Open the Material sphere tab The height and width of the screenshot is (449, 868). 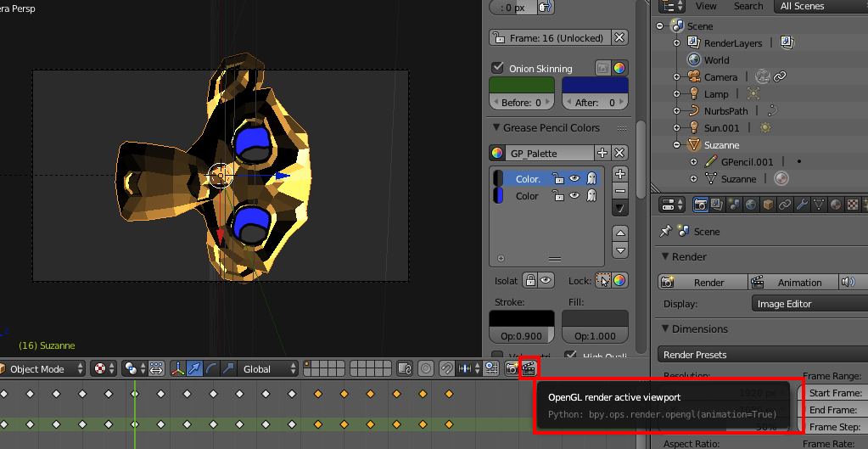pos(836,205)
